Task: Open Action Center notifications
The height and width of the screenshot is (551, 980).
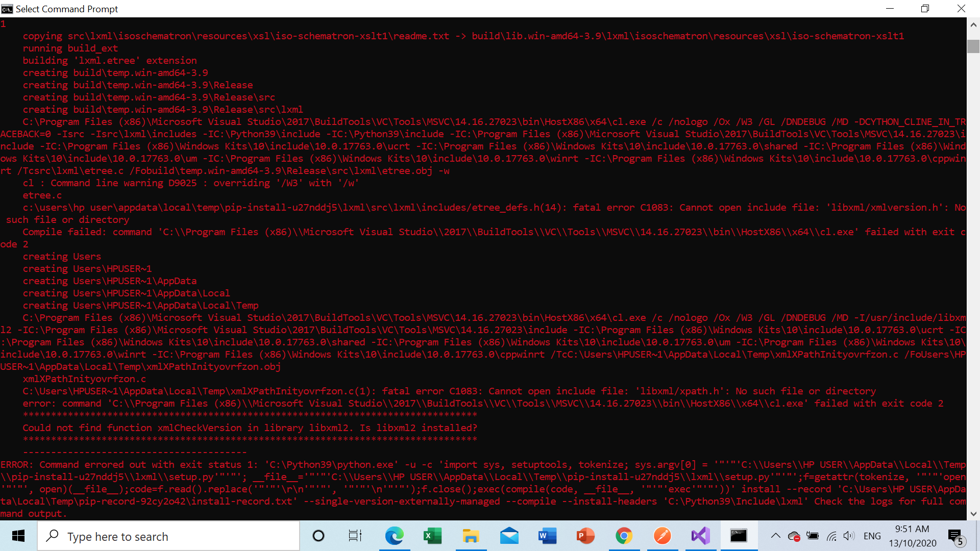Action: tap(955, 536)
